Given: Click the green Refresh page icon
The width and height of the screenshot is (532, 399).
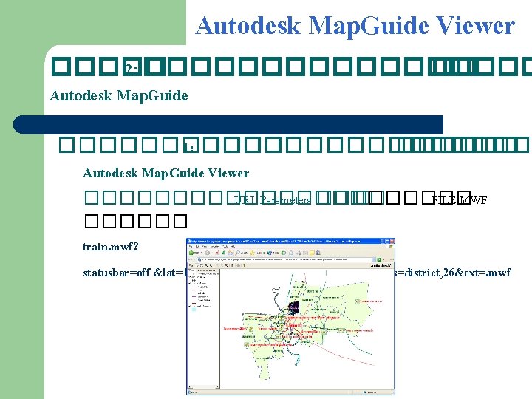Looking at the screenshot, I should [x=224, y=253].
